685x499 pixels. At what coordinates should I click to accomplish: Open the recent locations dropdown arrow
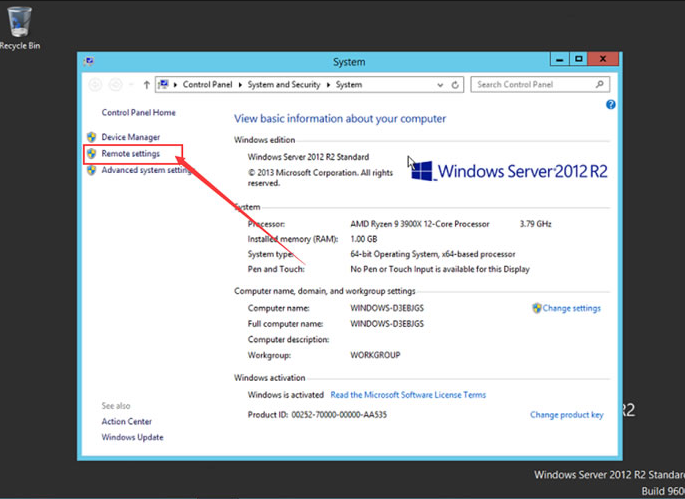[131, 85]
